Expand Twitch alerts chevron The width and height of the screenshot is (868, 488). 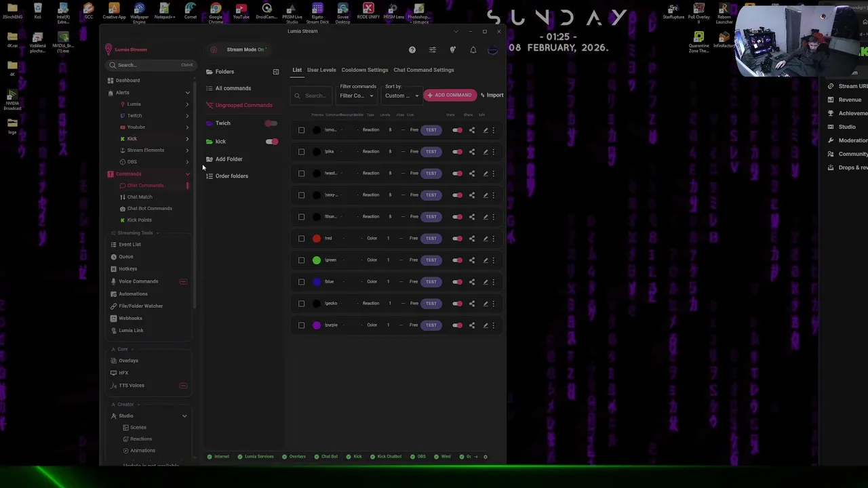click(187, 116)
